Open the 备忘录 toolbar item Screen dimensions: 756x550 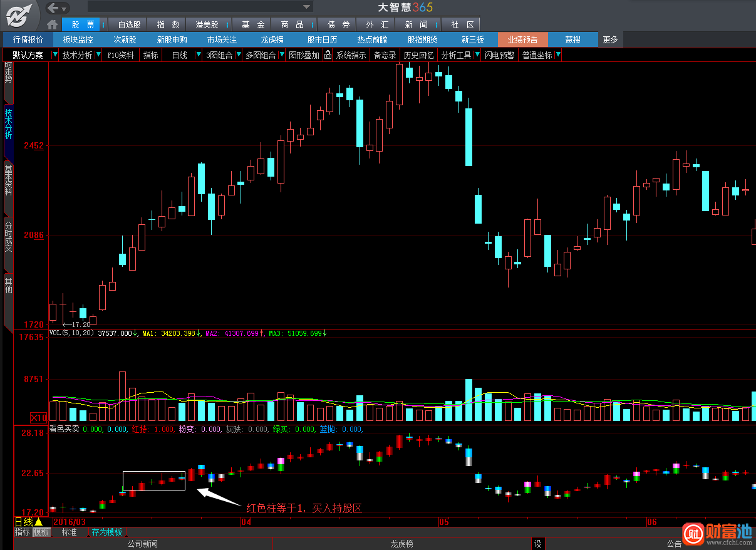pos(385,55)
